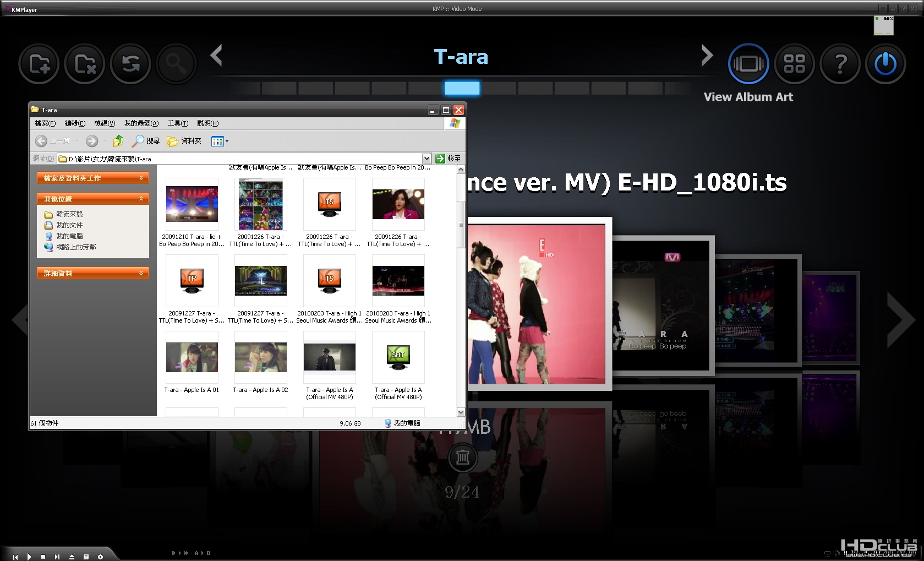Viewport: 924px width, 561px height.
Task: Select 20100203 Seoul Music Awards TS file
Action: pyautogui.click(x=329, y=289)
